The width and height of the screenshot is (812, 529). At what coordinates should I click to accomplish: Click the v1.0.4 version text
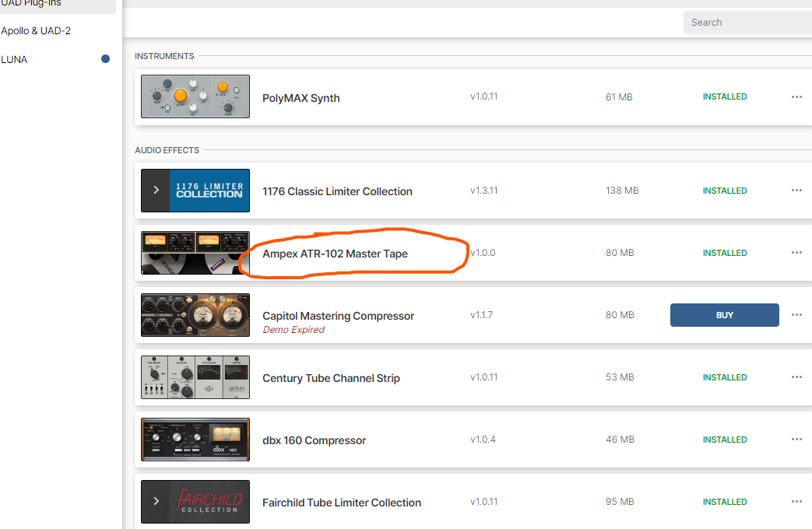(x=483, y=440)
